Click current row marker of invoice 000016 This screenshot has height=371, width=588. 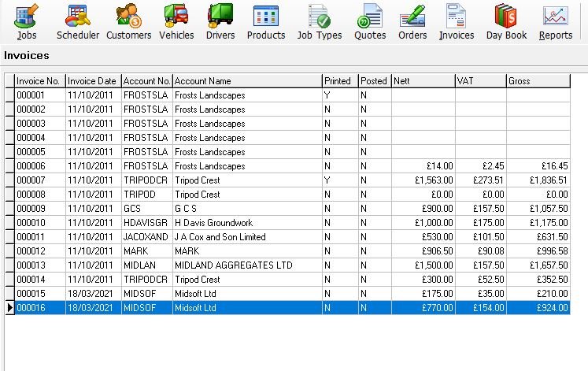point(9,308)
